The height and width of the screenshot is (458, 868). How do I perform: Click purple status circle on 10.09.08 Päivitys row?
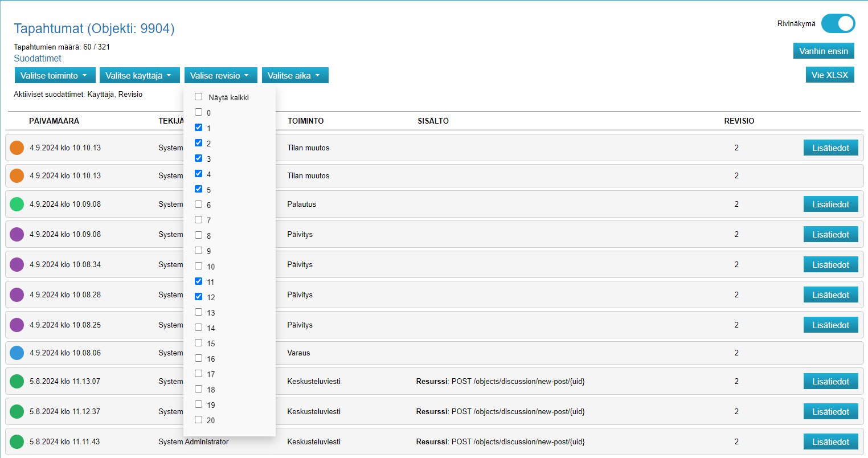coord(17,234)
